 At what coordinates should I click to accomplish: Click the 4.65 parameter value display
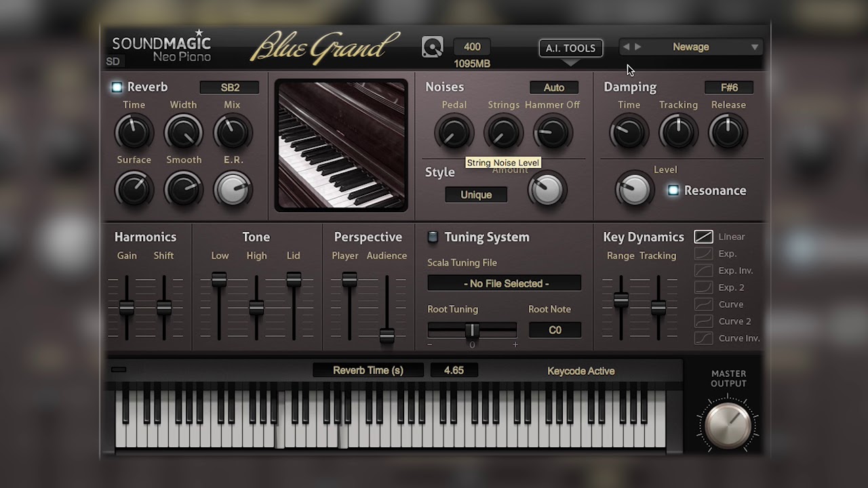454,370
